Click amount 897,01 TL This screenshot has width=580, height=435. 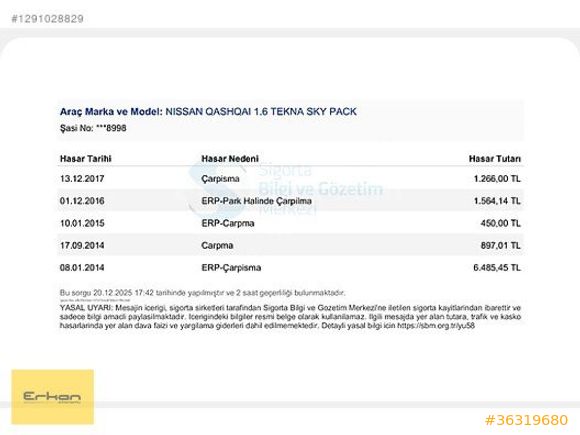pyautogui.click(x=500, y=245)
